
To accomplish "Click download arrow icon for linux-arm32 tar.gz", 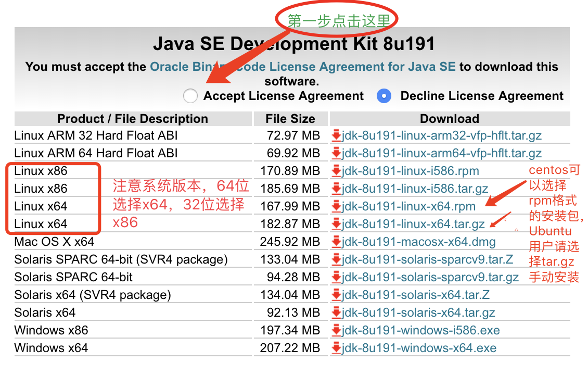I will click(336, 135).
